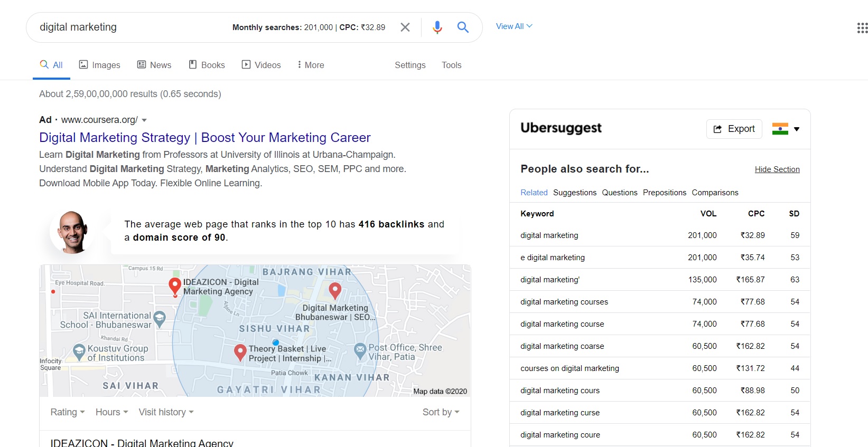
Task: Select Suggestions tab in Ubersuggest
Action: point(575,193)
